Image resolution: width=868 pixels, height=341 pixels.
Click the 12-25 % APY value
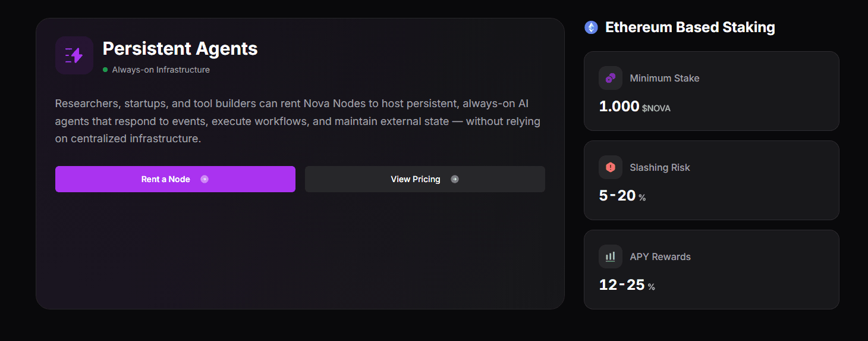click(x=627, y=285)
